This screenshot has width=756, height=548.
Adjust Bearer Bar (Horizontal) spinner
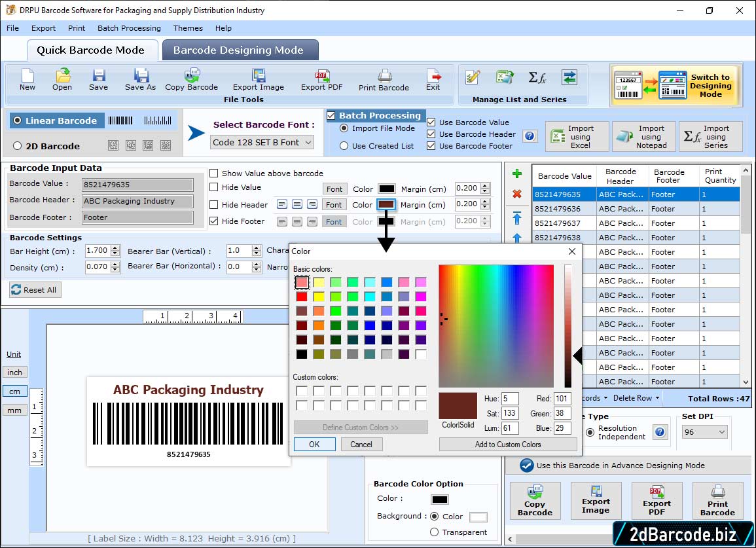point(257,266)
